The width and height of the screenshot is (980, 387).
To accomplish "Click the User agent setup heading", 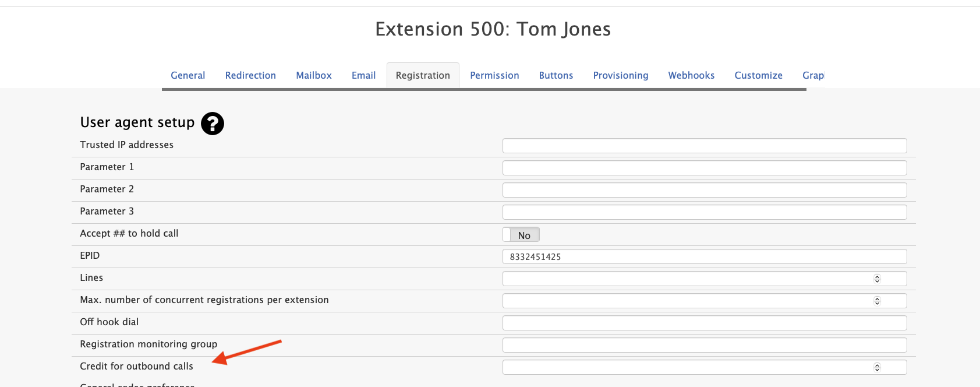I will 137,122.
